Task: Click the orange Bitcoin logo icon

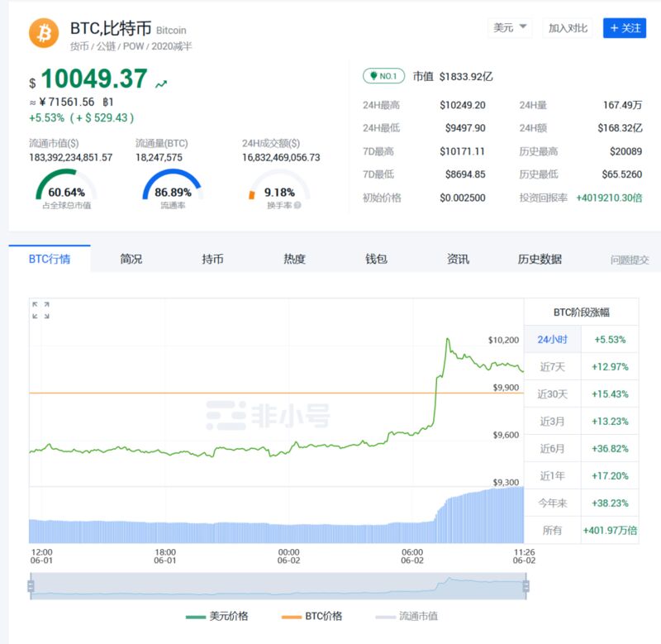Action: (x=44, y=33)
